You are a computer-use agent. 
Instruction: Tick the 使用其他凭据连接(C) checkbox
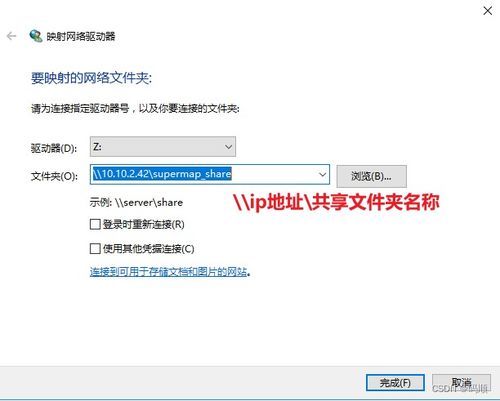coord(95,248)
